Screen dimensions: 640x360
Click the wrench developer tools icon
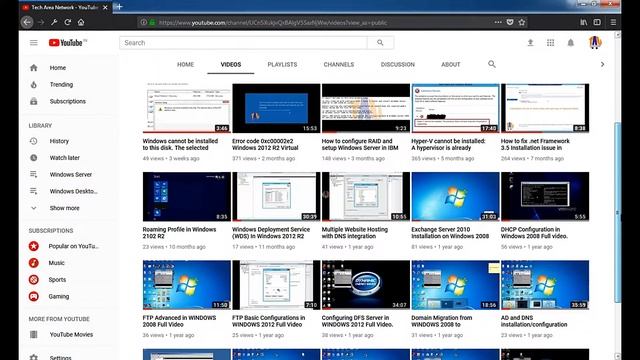[54, 22]
